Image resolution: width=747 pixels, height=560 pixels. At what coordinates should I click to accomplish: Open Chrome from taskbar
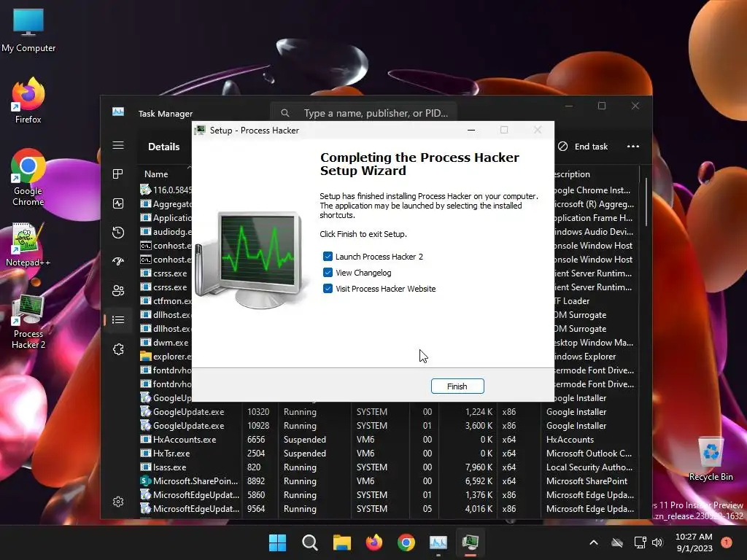click(406, 542)
